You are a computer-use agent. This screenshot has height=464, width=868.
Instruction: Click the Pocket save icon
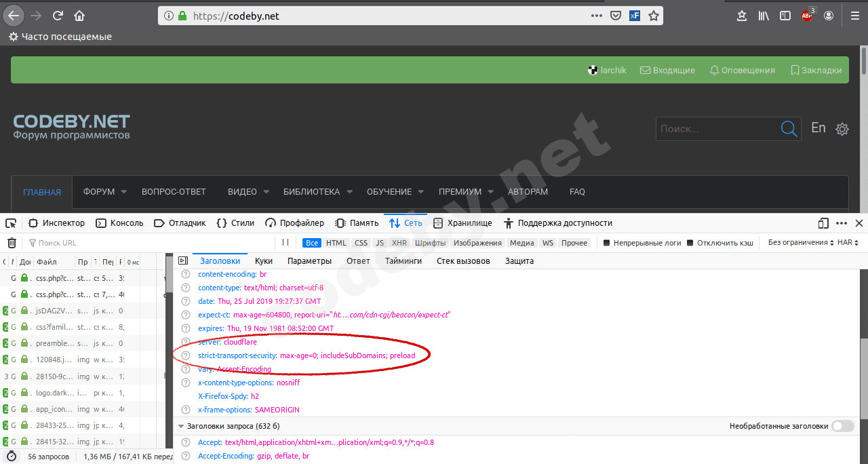pos(615,16)
